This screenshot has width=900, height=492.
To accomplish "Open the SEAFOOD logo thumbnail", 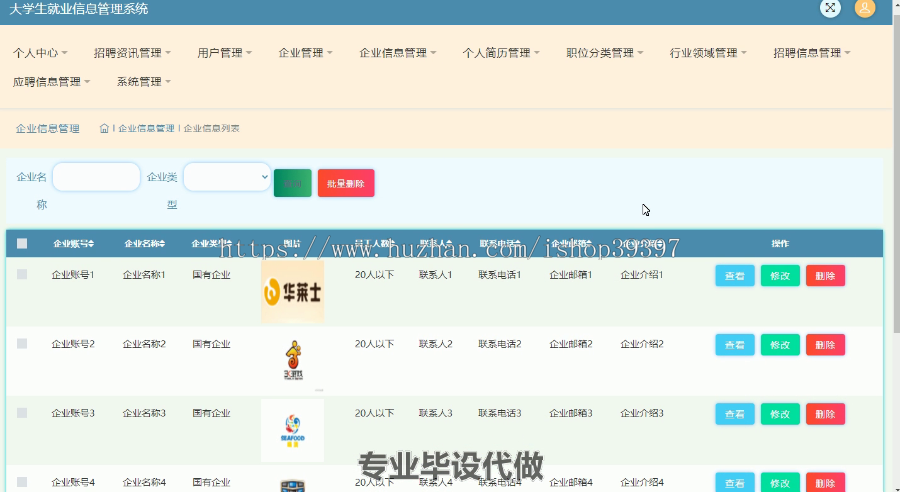I will pos(293,431).
